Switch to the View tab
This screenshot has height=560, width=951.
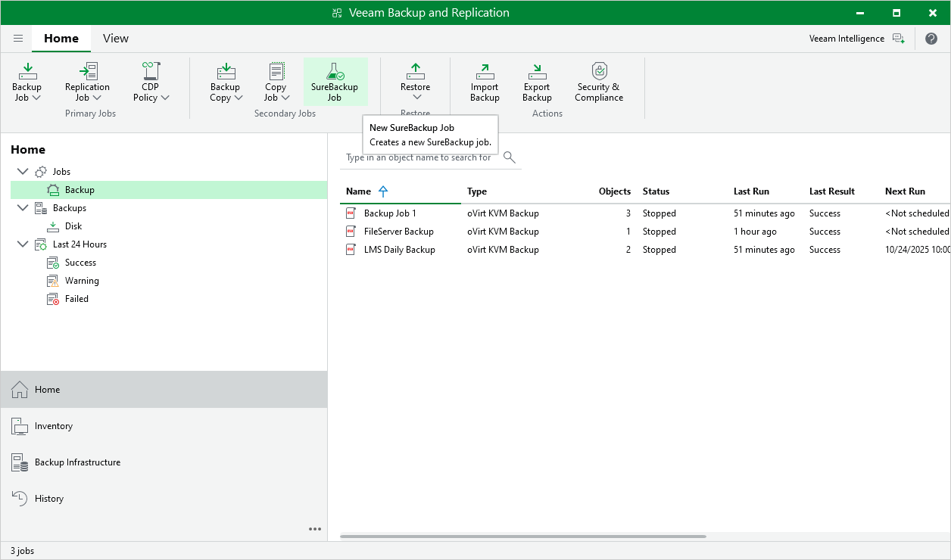pos(115,38)
